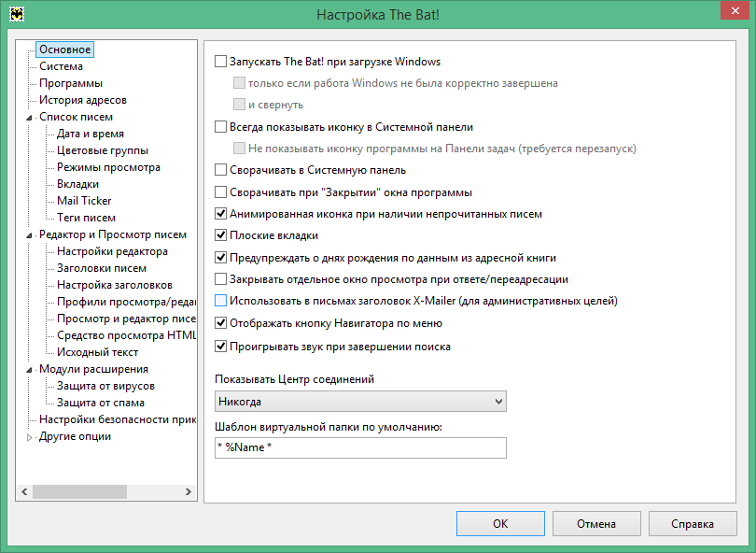Enable launching The Bat! at Windows startup
This screenshot has height=553, width=756.
[x=221, y=63]
